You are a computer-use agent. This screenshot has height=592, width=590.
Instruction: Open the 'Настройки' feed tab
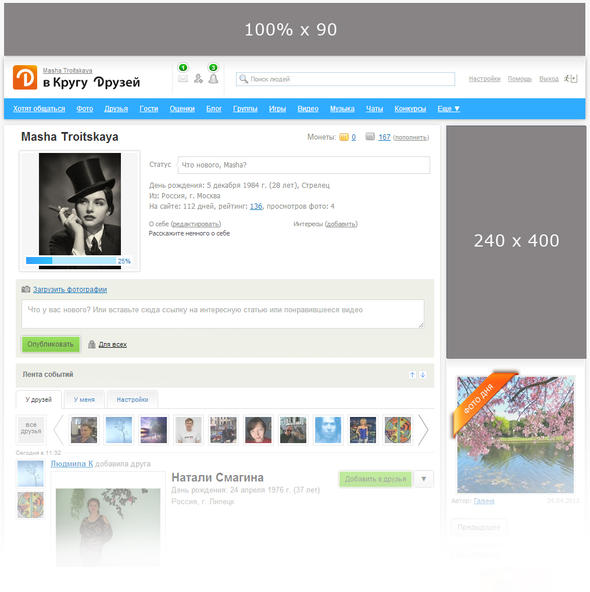(132, 399)
